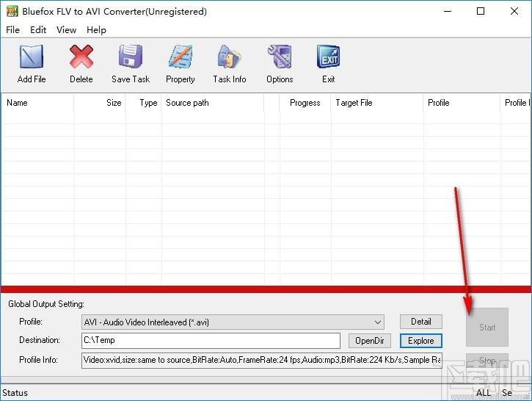Click the Progress column header
532x401 pixels.
305,103
